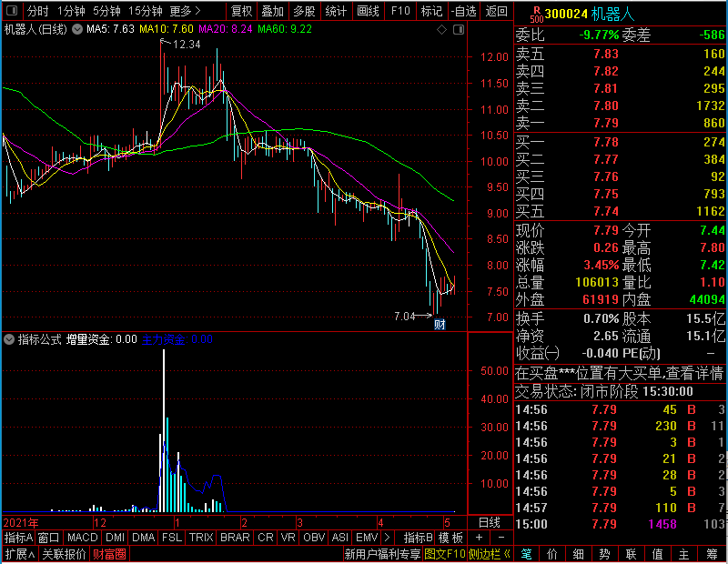
Task: Click the 12.34 high price marker
Action: point(187,45)
